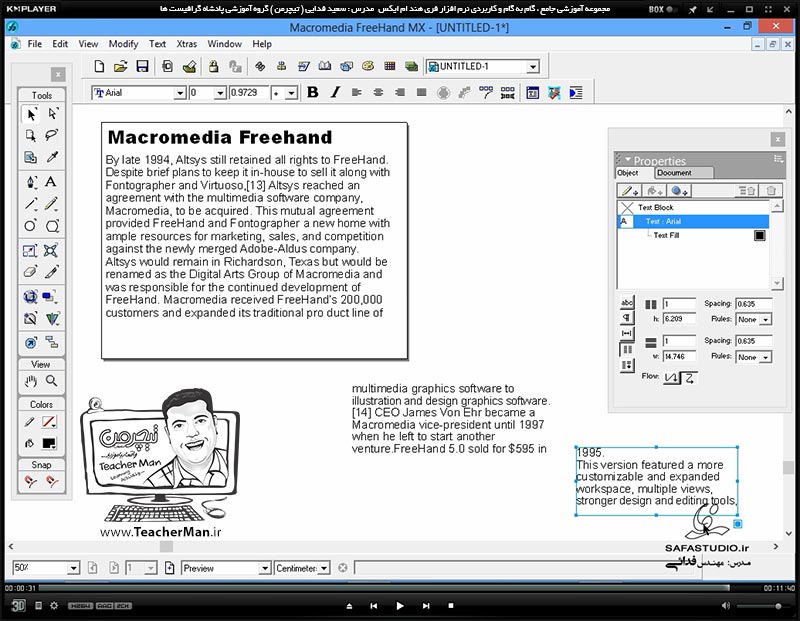Toggle center text alignment

pos(378,92)
